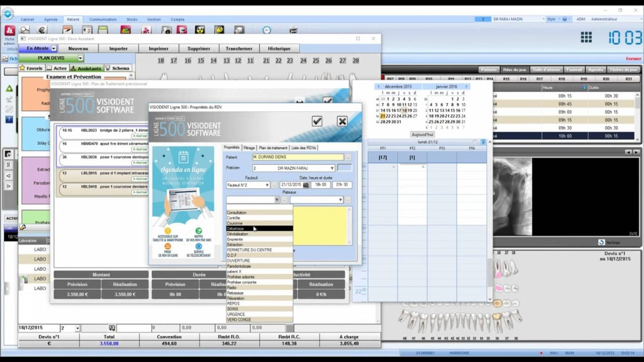Click the clock icon in the toolbar
Screen dimensions: 644x362
point(266,30)
